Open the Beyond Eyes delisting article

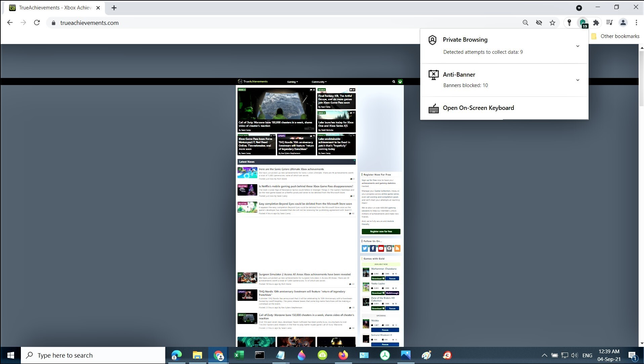click(305, 204)
